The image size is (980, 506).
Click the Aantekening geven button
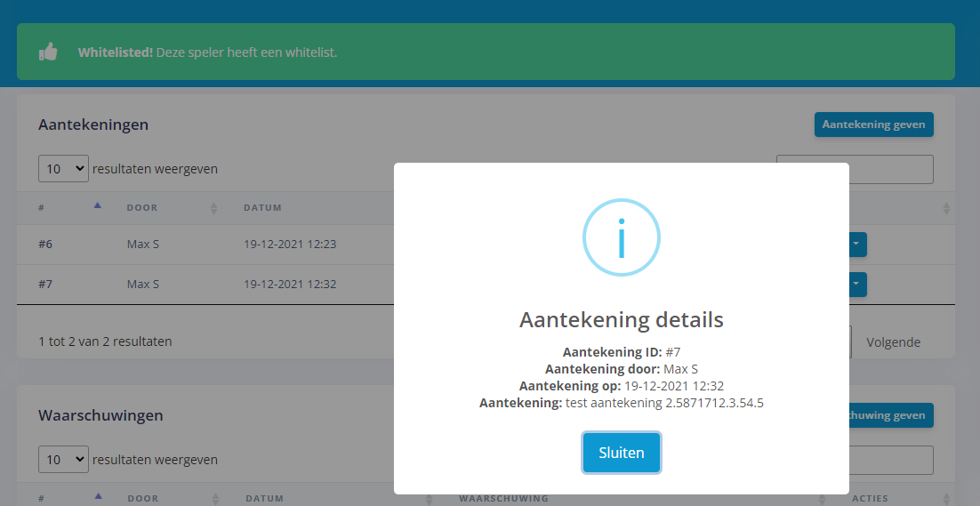pyautogui.click(x=873, y=124)
